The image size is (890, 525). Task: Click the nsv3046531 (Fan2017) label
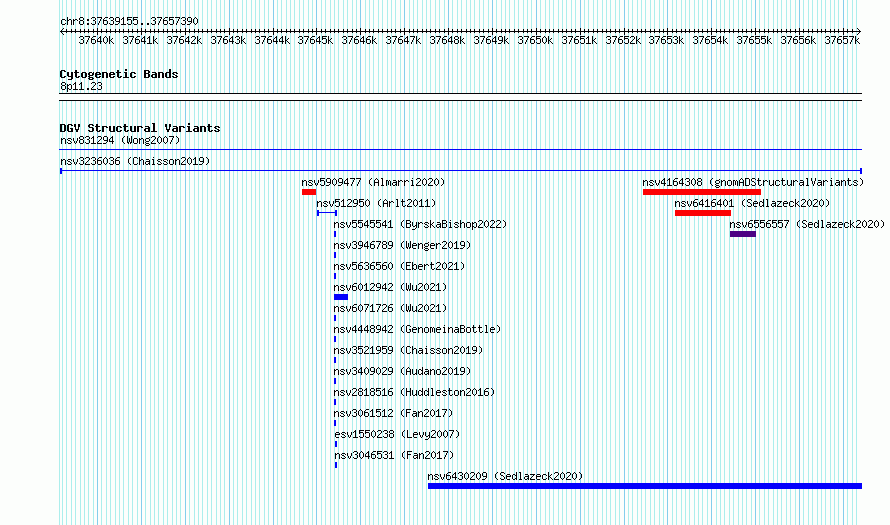click(394, 455)
